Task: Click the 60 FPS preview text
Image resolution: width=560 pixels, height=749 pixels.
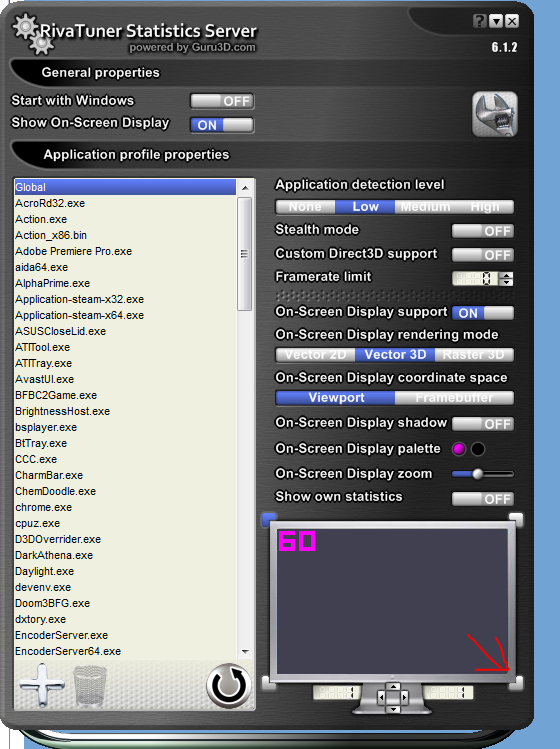Action: point(297,541)
